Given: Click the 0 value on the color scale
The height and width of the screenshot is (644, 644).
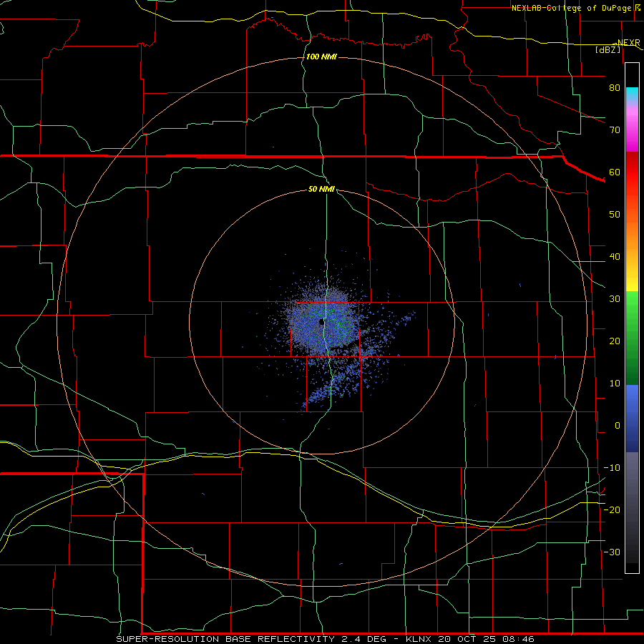Looking at the screenshot, I should click(x=618, y=426).
